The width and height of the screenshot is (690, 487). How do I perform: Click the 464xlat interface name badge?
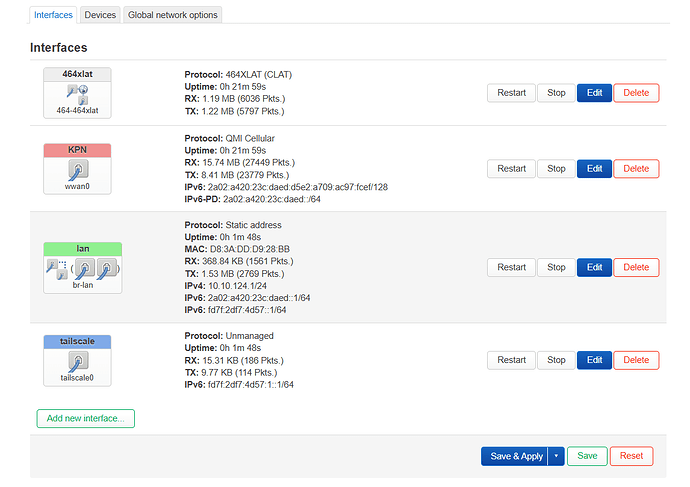click(77, 75)
